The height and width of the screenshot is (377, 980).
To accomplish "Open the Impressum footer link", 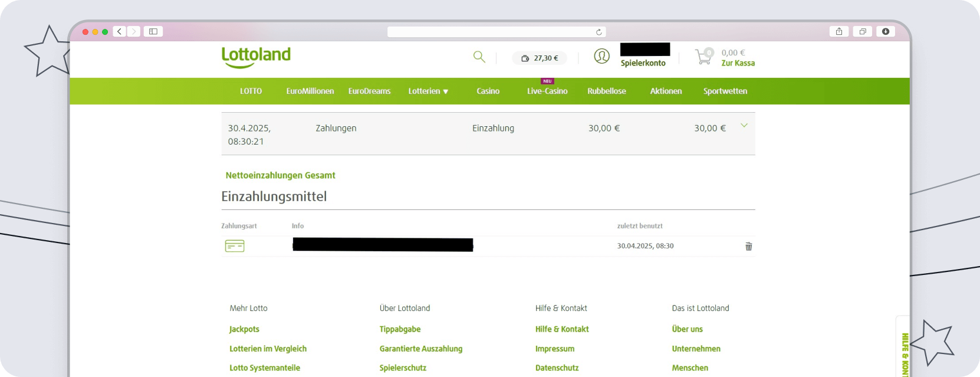I will point(555,349).
